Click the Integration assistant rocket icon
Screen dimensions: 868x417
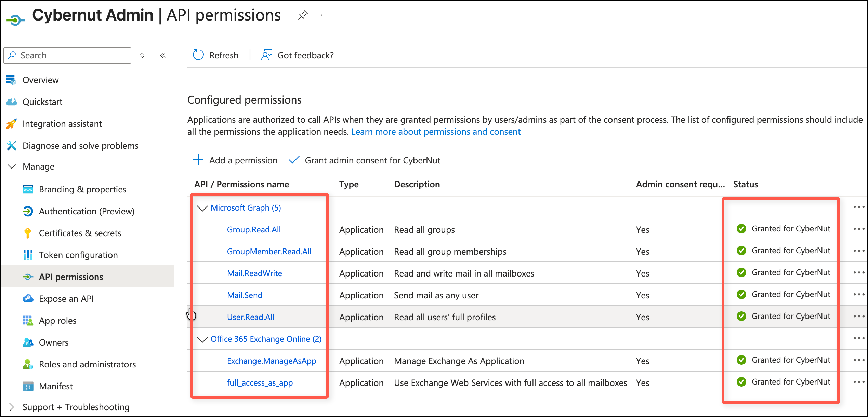point(12,124)
